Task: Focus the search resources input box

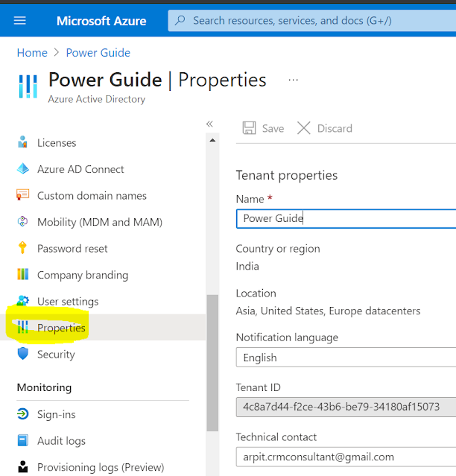Action: coord(312,20)
